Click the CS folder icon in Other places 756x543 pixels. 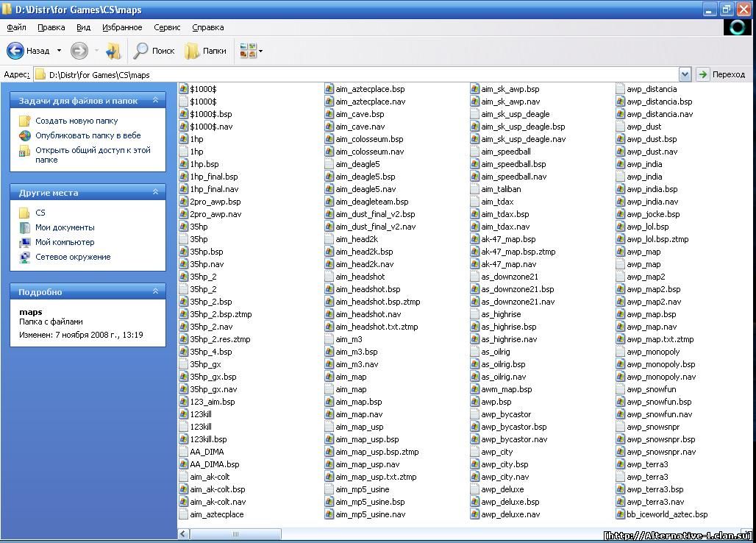pyautogui.click(x=24, y=213)
